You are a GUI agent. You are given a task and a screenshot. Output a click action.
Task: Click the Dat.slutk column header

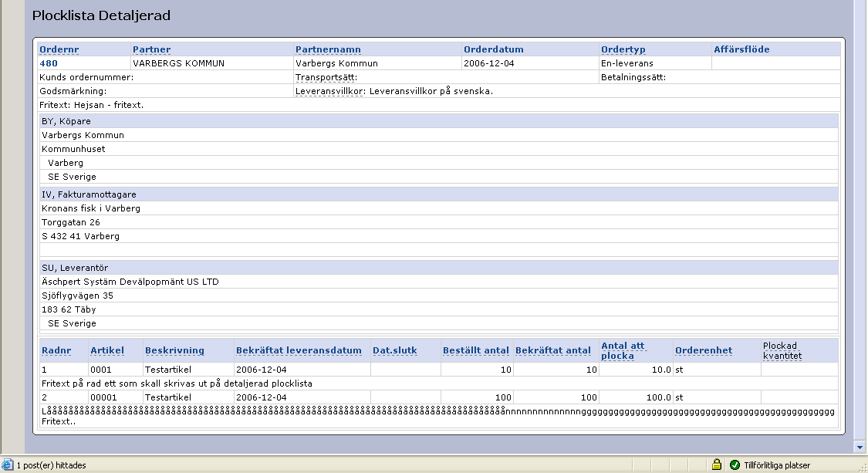tap(395, 350)
